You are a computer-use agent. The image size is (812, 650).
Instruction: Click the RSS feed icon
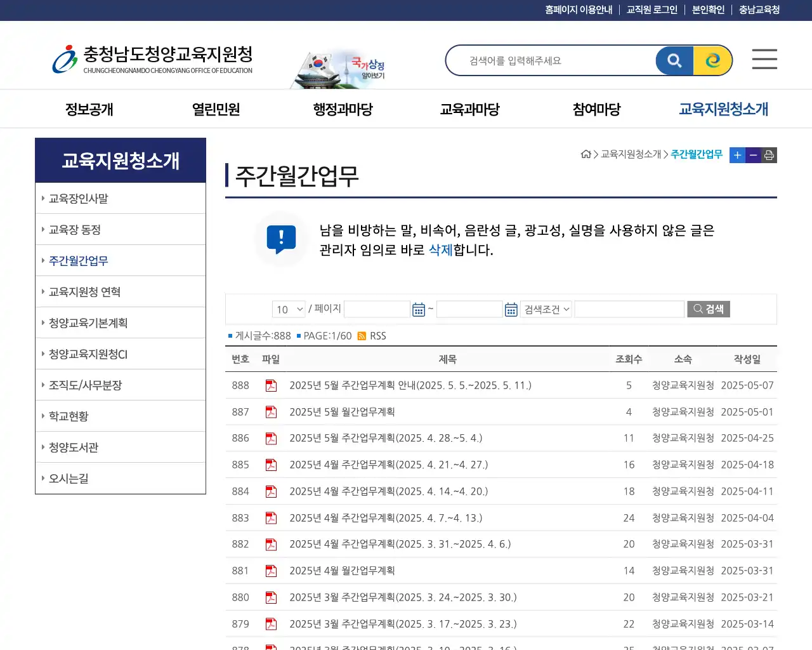[362, 336]
